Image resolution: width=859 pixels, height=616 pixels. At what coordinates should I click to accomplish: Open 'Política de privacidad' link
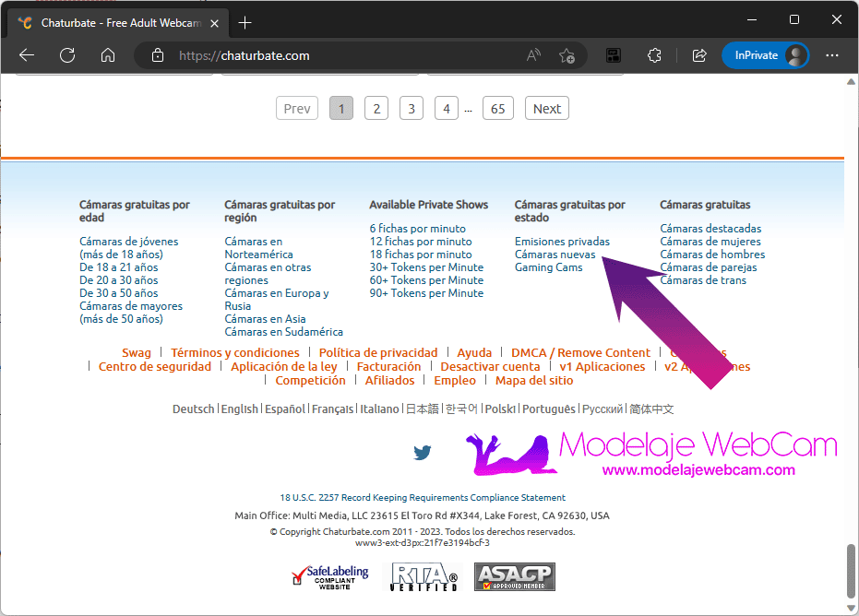point(378,352)
